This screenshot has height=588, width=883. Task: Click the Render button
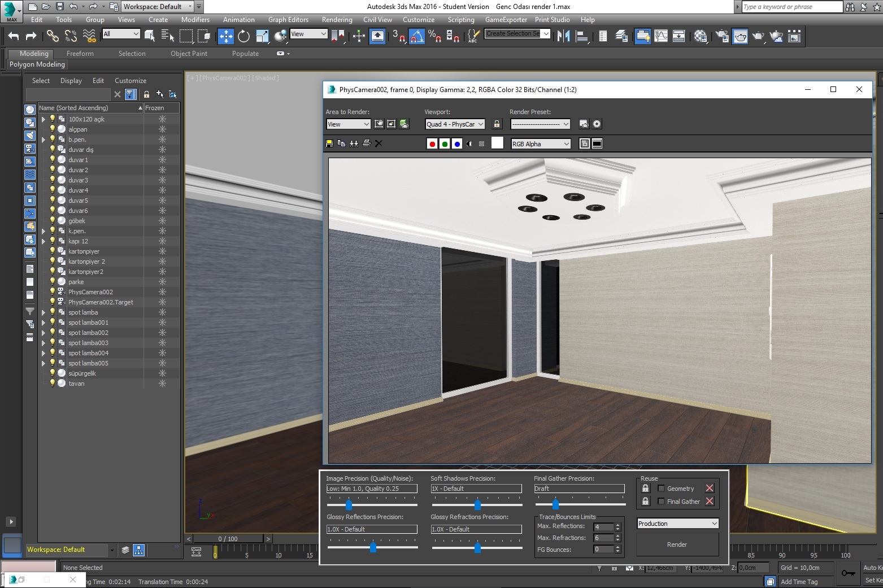pos(677,545)
